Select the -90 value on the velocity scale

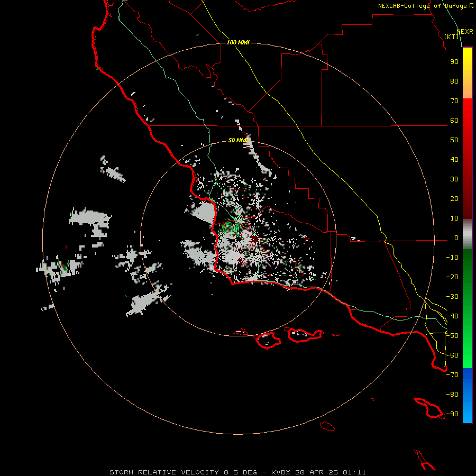click(452, 414)
